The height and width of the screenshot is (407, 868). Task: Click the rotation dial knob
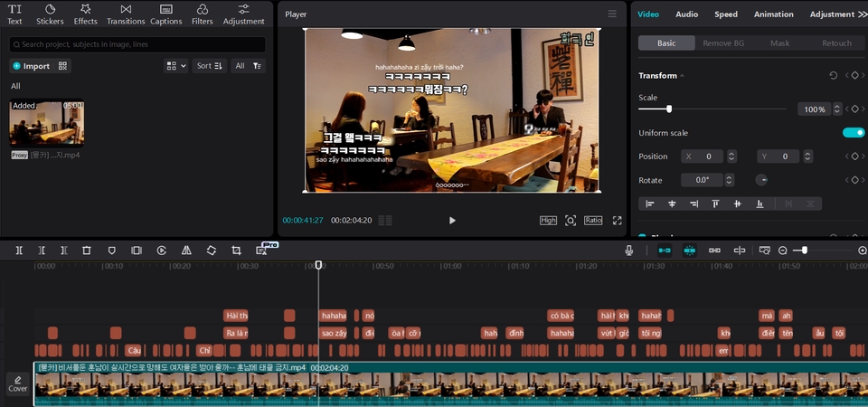761,180
